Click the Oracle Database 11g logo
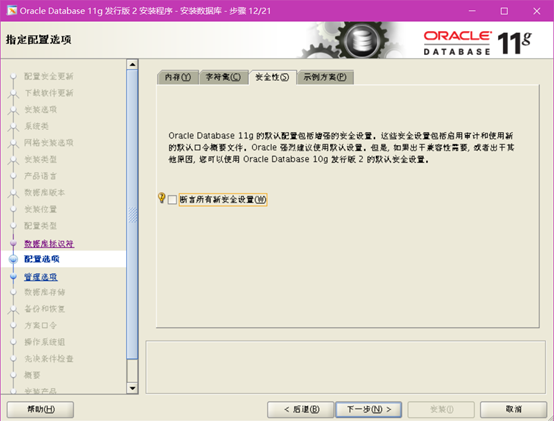This screenshot has height=421, width=554. [477, 43]
